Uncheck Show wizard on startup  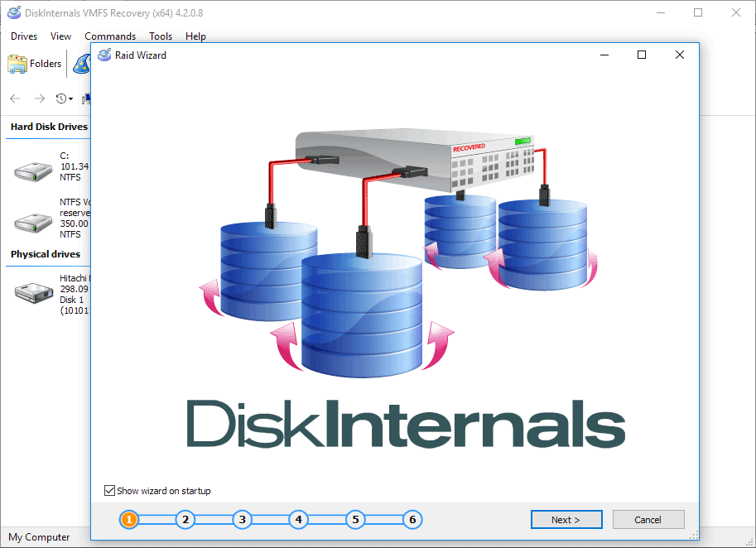(x=110, y=491)
